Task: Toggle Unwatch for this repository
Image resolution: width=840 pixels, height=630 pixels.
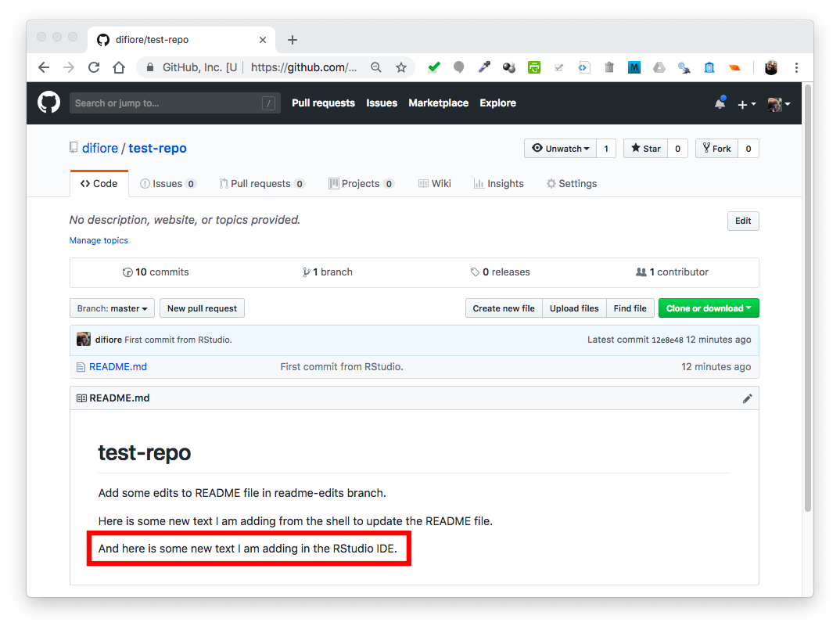Action: [560, 149]
